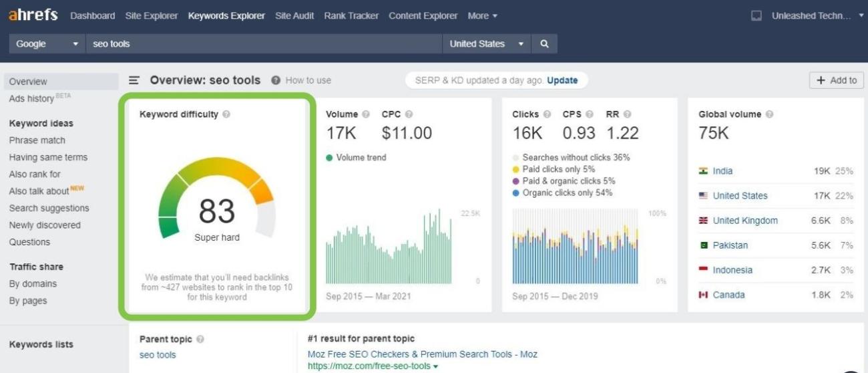Viewport: 868px width, 373px height.
Task: Click the help icon next to Volume
Action: pyautogui.click(x=365, y=114)
